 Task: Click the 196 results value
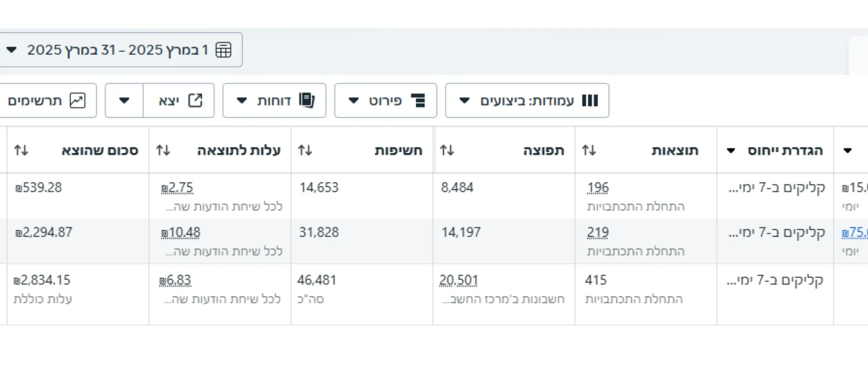point(598,187)
